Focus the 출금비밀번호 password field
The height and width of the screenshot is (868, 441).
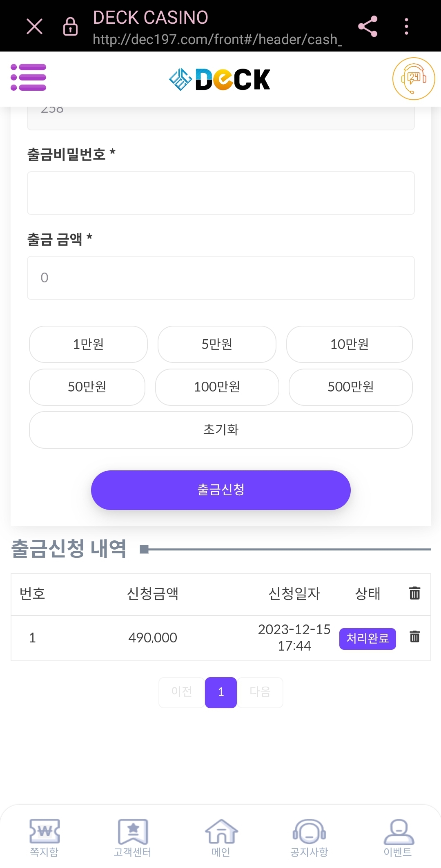220,193
